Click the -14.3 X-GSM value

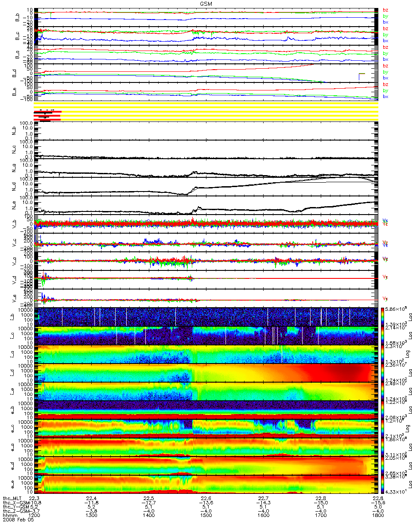[x=263, y=503]
